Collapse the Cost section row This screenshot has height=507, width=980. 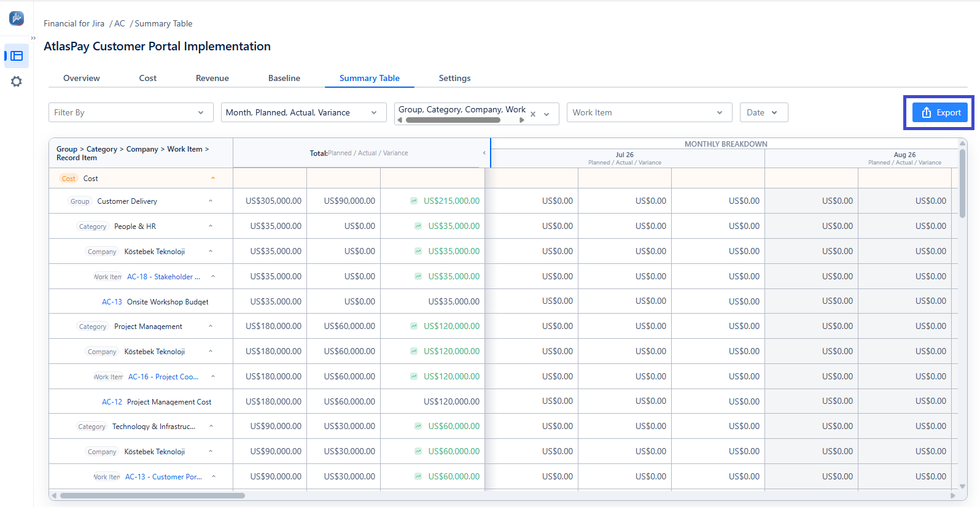coord(213,179)
